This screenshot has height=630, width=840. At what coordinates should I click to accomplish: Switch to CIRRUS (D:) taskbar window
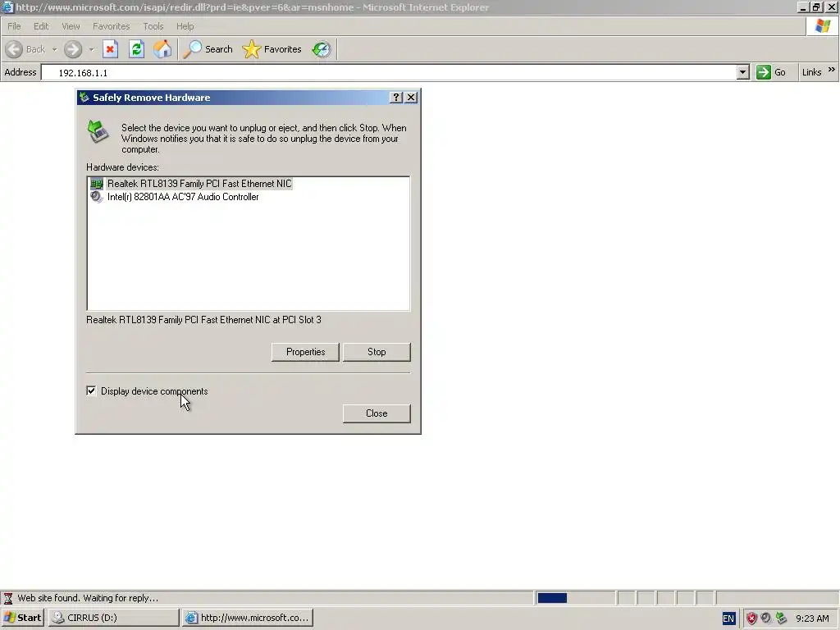[113, 618]
